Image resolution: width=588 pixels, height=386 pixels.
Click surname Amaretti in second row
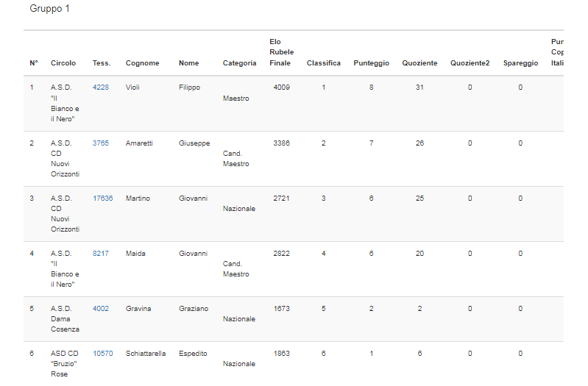[139, 143]
